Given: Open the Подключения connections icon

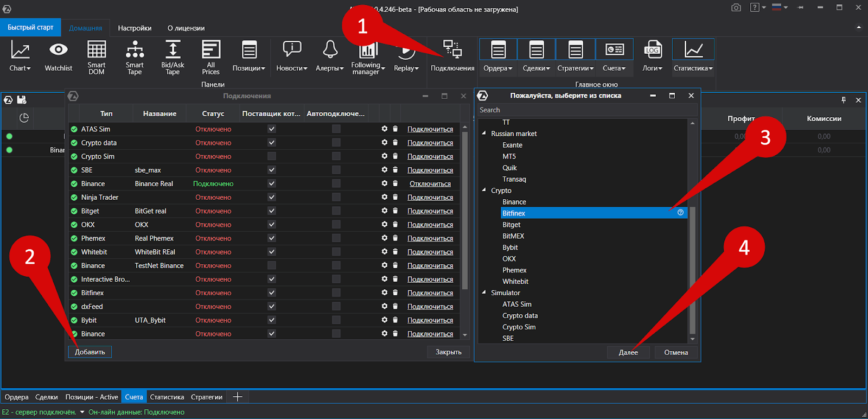Looking at the screenshot, I should (x=452, y=50).
